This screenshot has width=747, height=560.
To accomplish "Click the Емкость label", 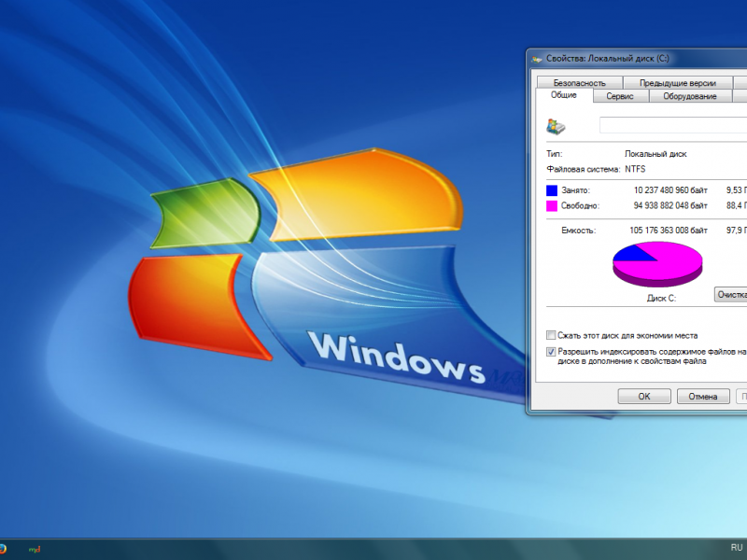I will tap(578, 231).
